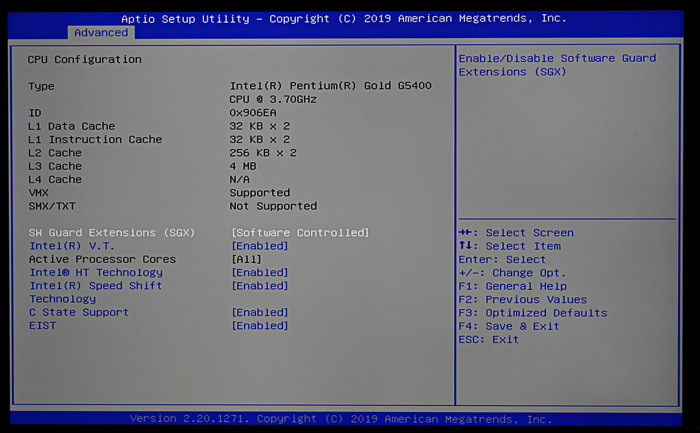The height and width of the screenshot is (433, 700).
Task: Toggle Intel HT Technology Enabled value
Action: (x=260, y=272)
